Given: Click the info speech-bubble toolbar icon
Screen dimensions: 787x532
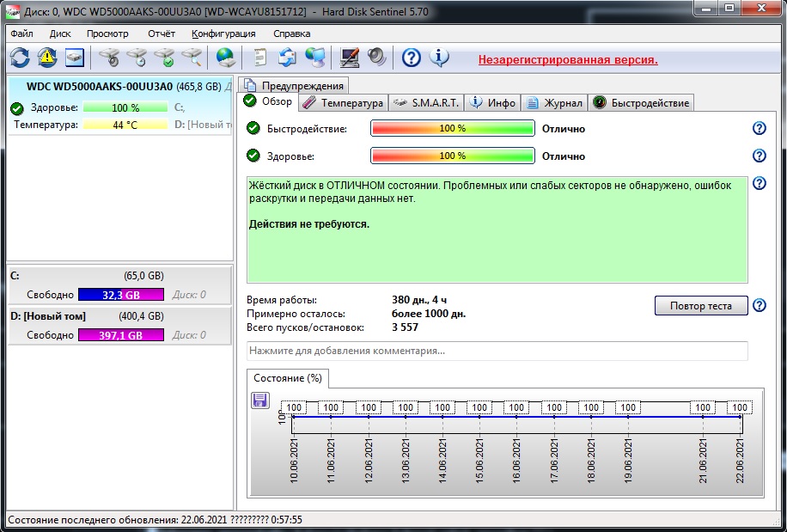Looking at the screenshot, I should tap(439, 58).
